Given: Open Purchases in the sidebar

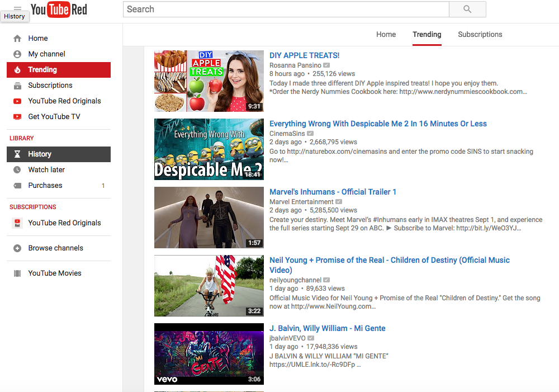Looking at the screenshot, I should tap(45, 186).
